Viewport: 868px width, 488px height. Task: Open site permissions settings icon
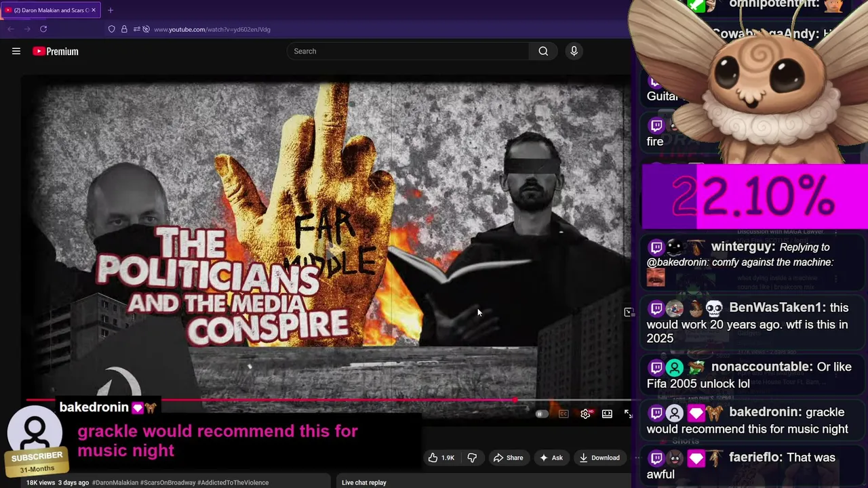[136, 29]
